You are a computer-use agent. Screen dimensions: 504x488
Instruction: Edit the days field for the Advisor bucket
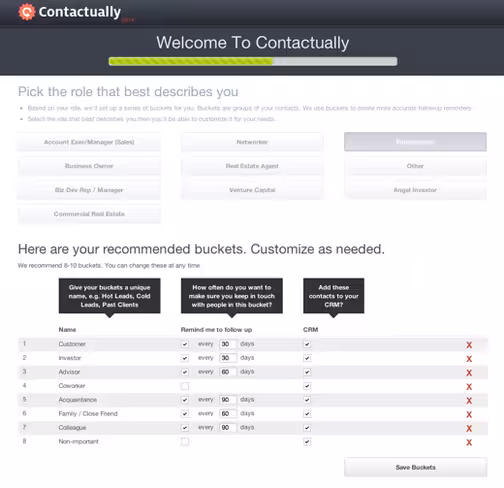(228, 372)
